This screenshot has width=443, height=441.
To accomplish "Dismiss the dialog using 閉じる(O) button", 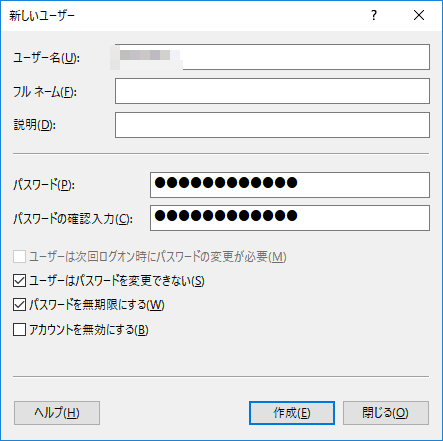I will 386,413.
